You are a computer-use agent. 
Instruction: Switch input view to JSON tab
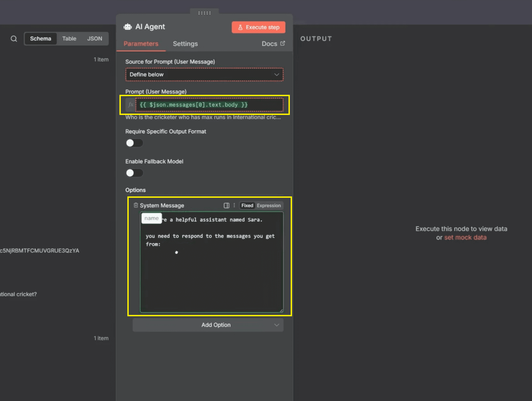click(x=95, y=39)
